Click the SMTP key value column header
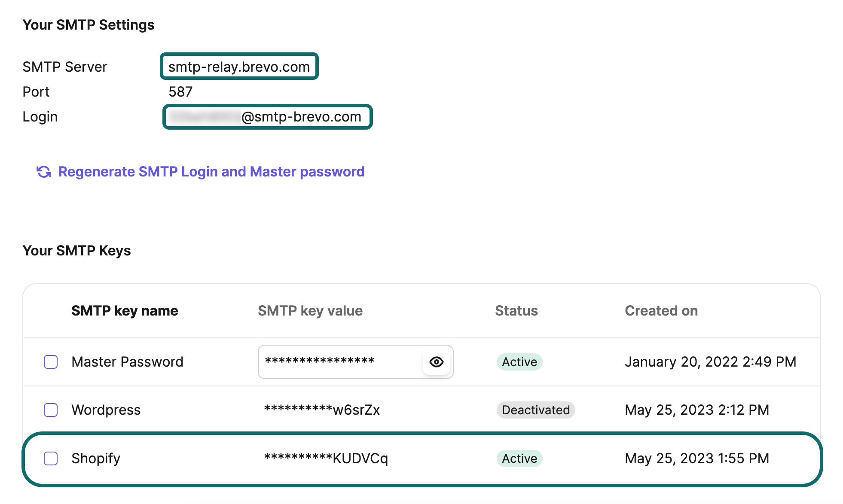 310,310
